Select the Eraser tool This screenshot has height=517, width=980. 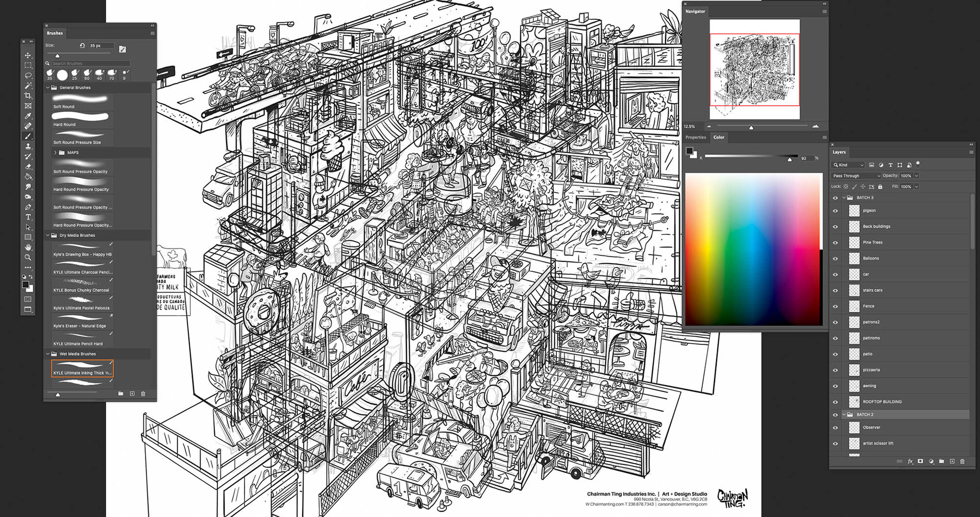[28, 167]
